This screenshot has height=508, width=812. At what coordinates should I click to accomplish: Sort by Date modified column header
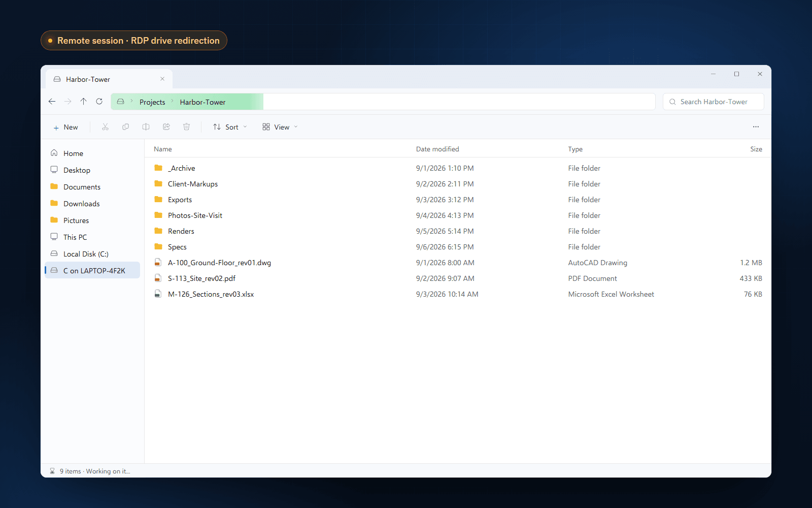click(x=437, y=149)
